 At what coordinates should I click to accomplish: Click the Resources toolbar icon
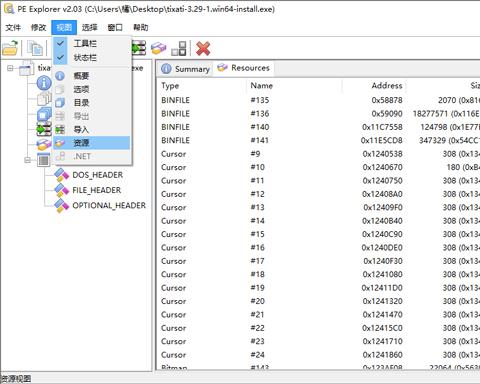pyautogui.click(x=158, y=48)
